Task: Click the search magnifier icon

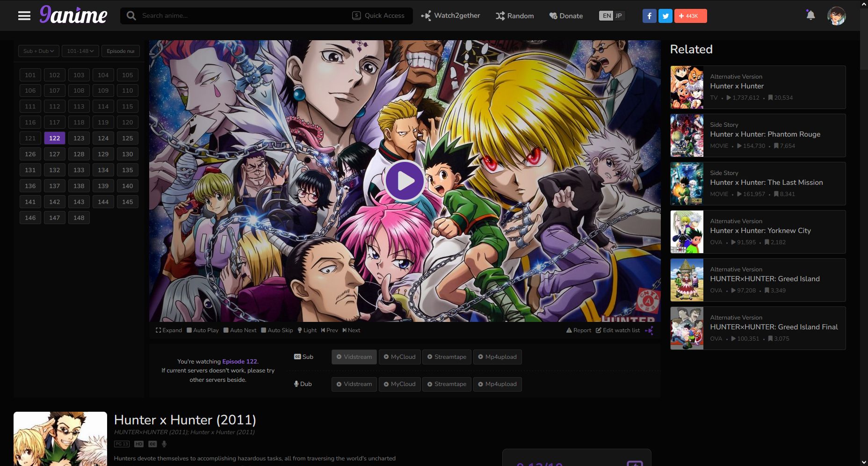Action: coord(131,15)
